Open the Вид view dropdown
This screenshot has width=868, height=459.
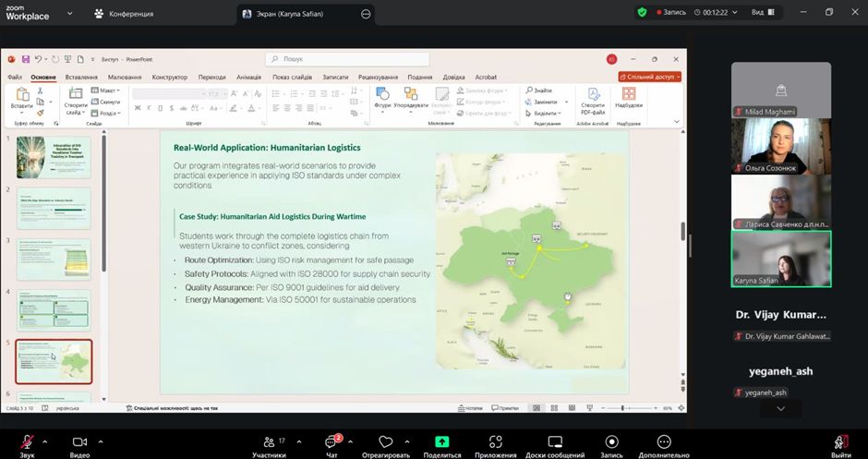pos(762,12)
